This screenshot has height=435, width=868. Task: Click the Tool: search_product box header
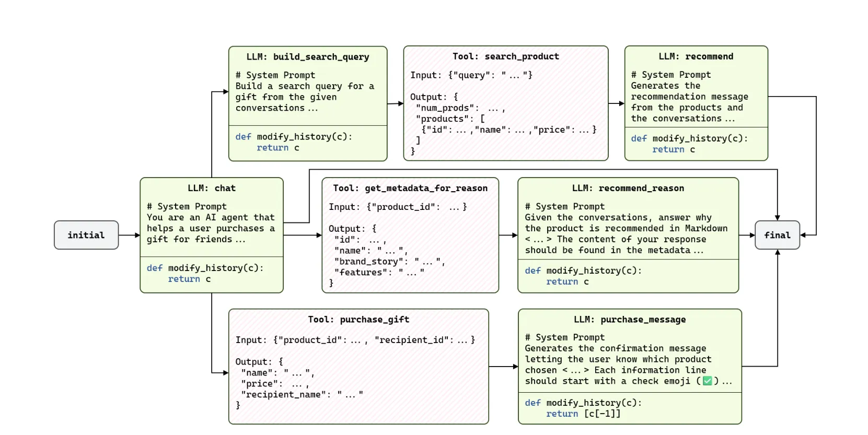coord(506,56)
